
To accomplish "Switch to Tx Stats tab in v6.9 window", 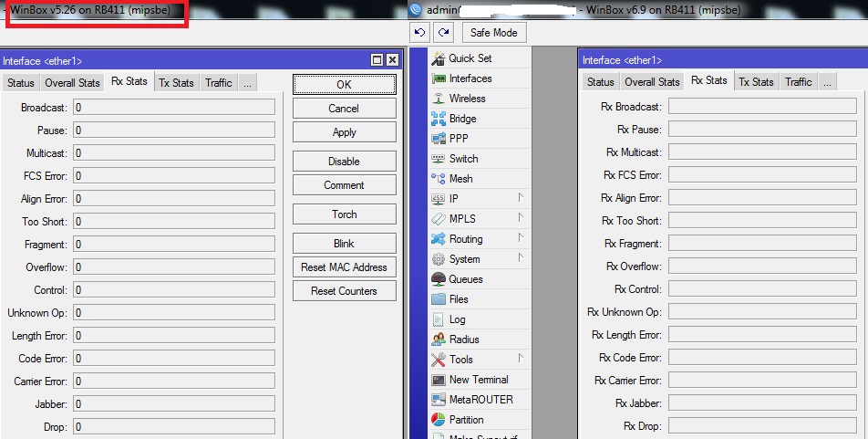I will click(x=756, y=82).
